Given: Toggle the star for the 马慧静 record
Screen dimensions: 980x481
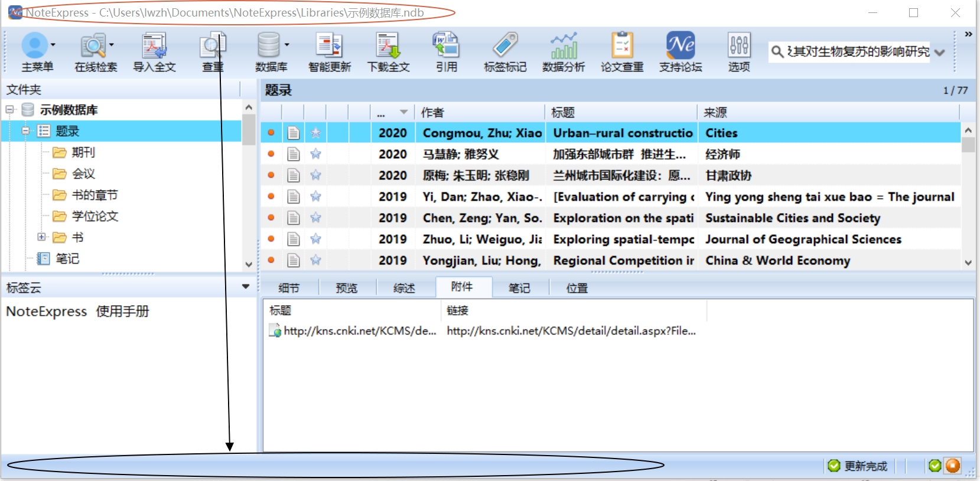Looking at the screenshot, I should click(316, 154).
